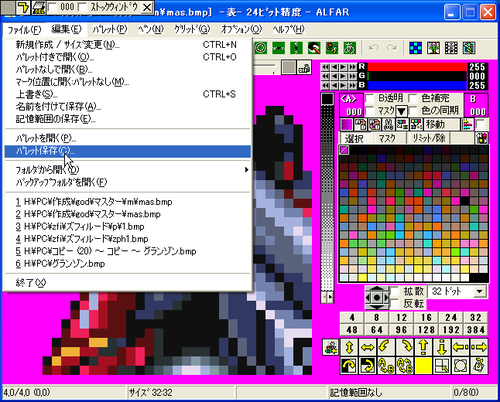The height and width of the screenshot is (402, 500).
Task: Click the right arrow shift icon
Action: click(479, 347)
